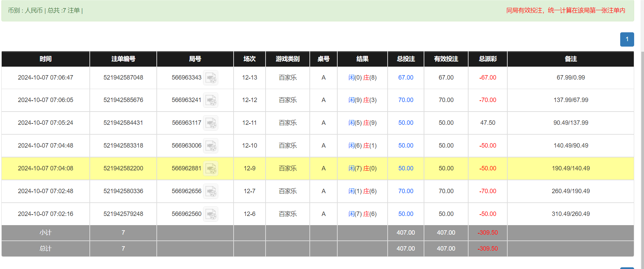The height and width of the screenshot is (269, 644).
Task: Click the vertical scrollbar on the right
Action: pyautogui.click(x=642, y=153)
